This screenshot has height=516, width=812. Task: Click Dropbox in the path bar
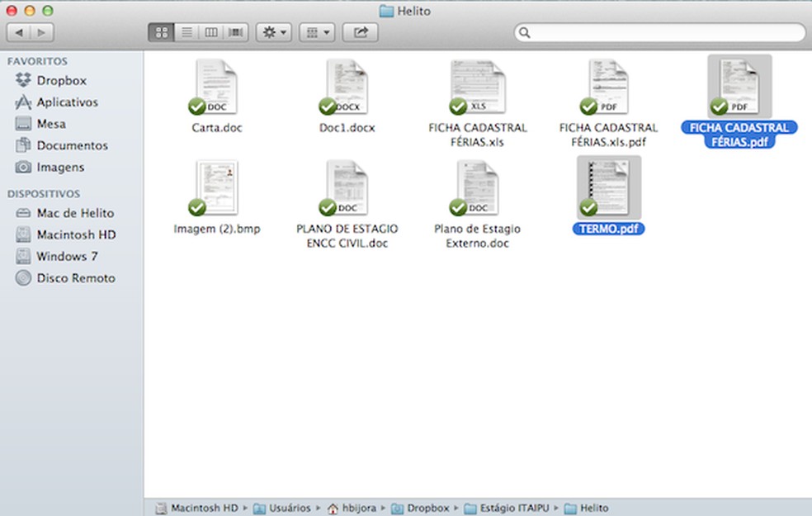420,508
